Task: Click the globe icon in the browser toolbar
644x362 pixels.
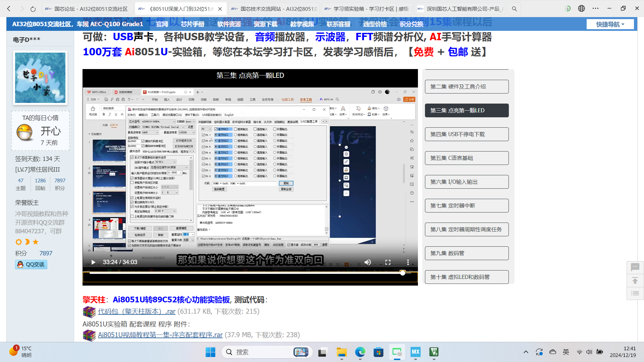Action: click(x=582, y=9)
